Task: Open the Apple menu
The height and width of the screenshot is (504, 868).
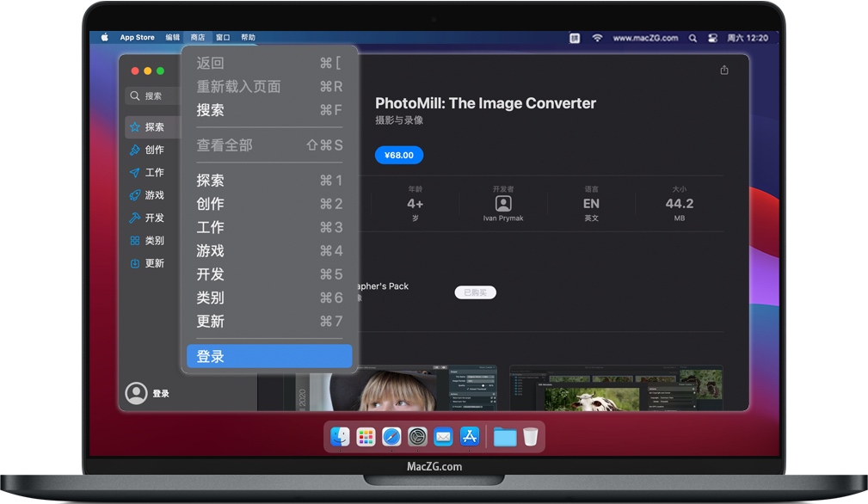Action: (x=105, y=38)
